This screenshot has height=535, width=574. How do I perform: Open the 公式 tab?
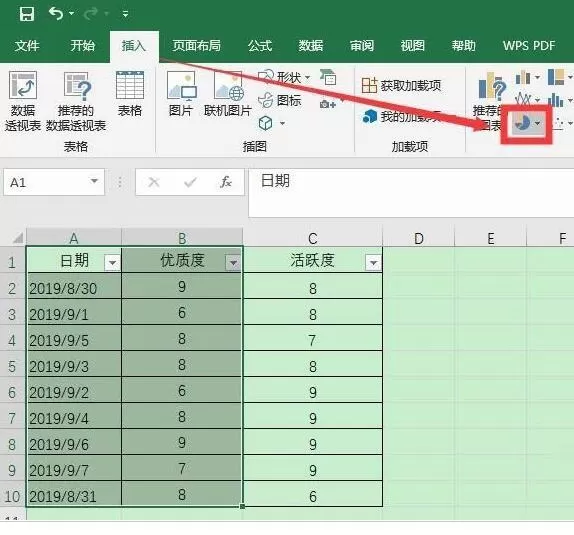pyautogui.click(x=260, y=46)
